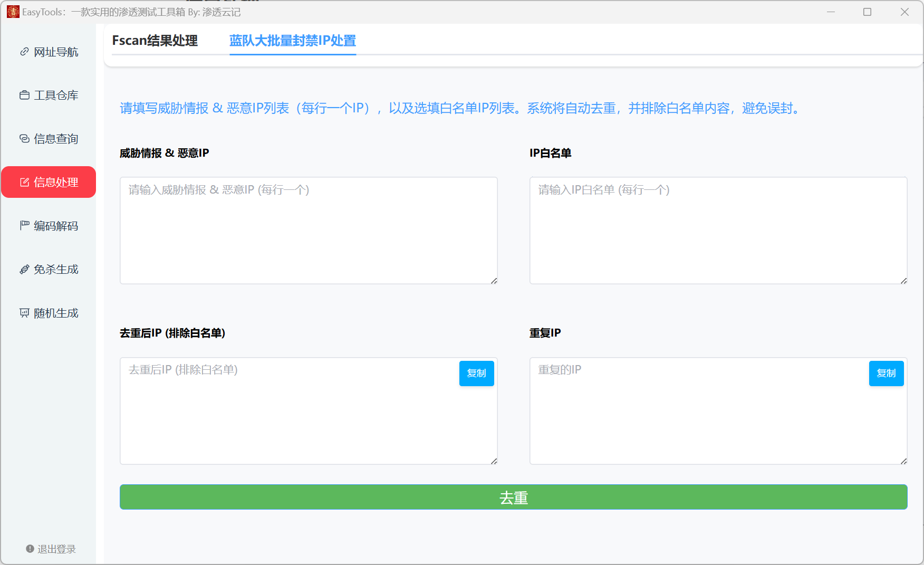Click the EasyTools app logo icon
The image size is (924, 565).
click(x=12, y=11)
